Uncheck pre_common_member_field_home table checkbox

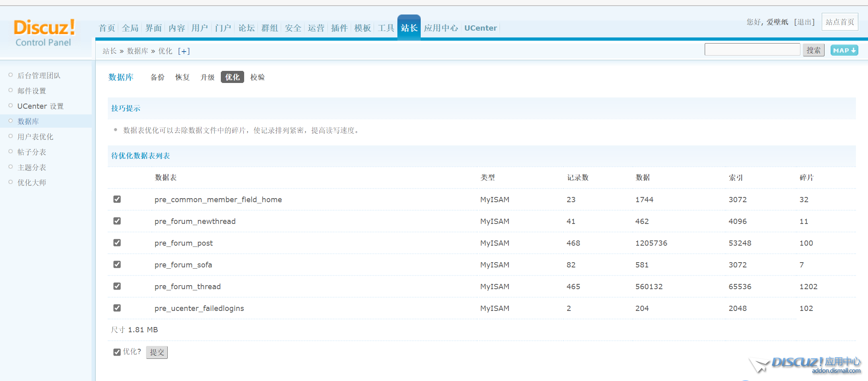click(117, 199)
